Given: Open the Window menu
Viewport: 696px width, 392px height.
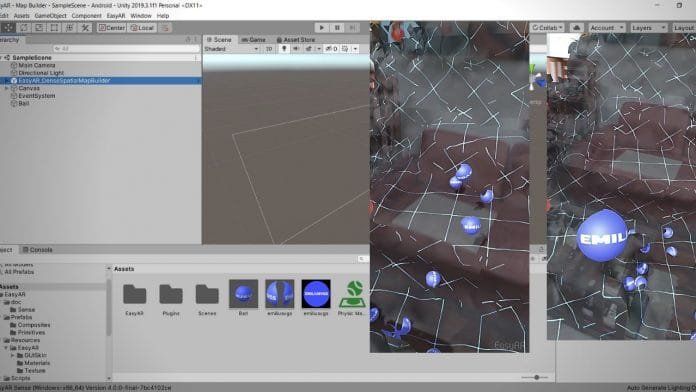Looking at the screenshot, I should [x=141, y=16].
